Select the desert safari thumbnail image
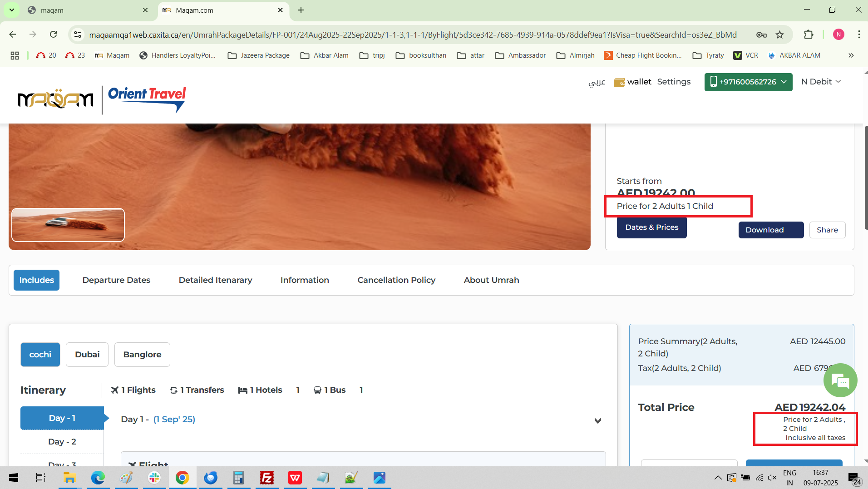 (x=68, y=225)
